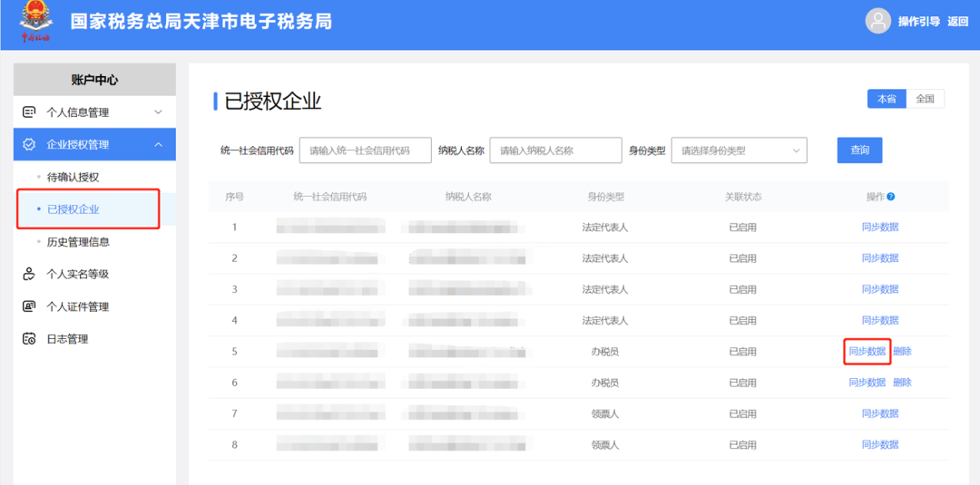Expand the 个人信息管理 menu chevron
Viewport: 980px width, 485px height.
pos(158,112)
